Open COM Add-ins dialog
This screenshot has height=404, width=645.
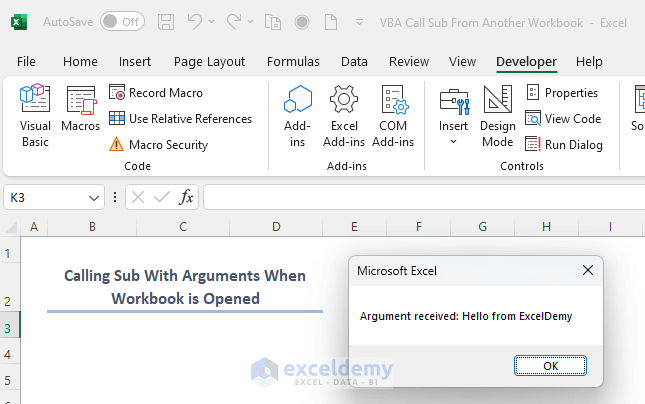click(x=393, y=116)
